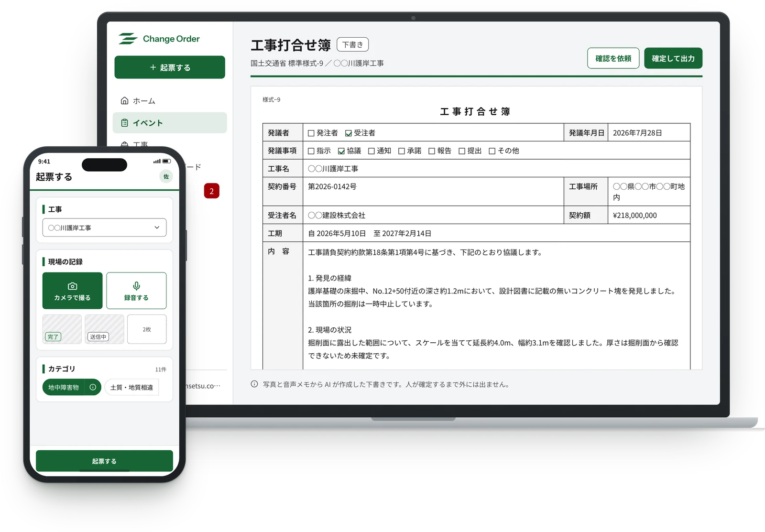The image size is (765, 532).
Task: Click the red notification badge 2
Action: (212, 191)
